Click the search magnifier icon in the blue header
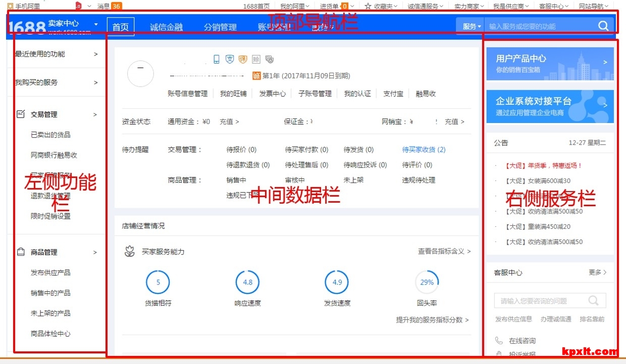This screenshot has width=626, height=364. pyautogui.click(x=603, y=26)
